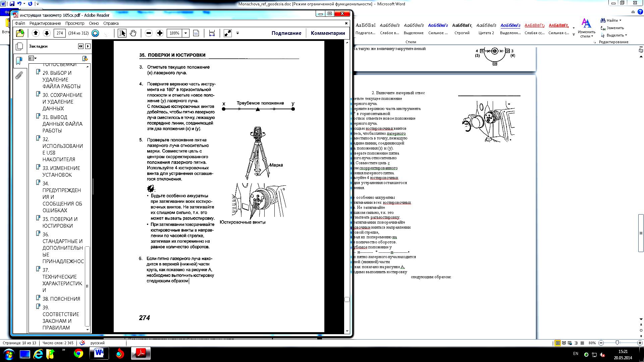Open bookmarks options dropdown
The width and height of the screenshot is (644, 362).
pyautogui.click(x=33, y=58)
